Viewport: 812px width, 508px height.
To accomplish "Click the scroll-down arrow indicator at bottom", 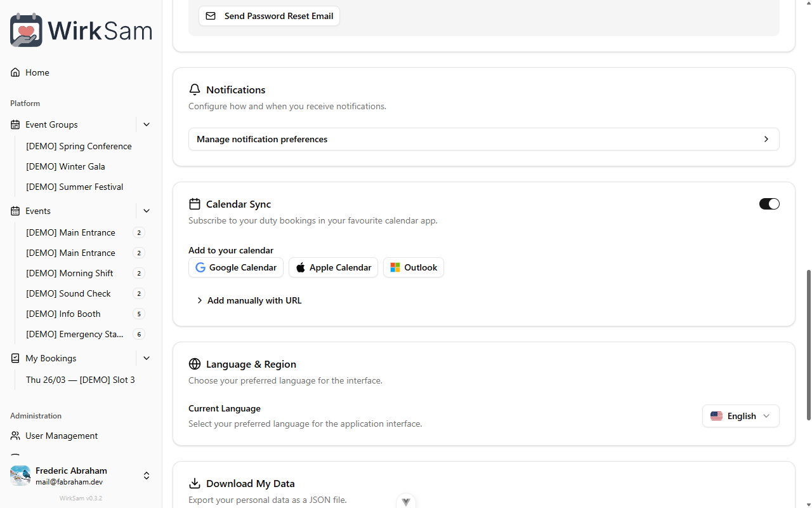I will point(406,501).
